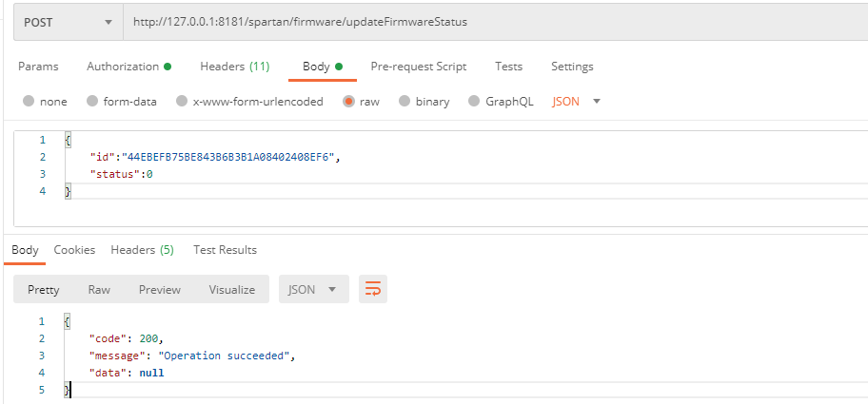Open the Tests tab
Screen dimensions: 868x404
(x=508, y=67)
